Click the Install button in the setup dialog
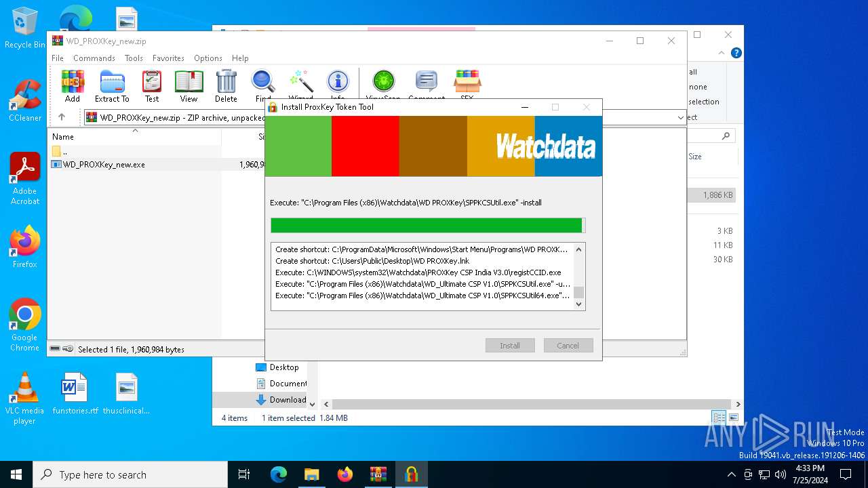Viewport: 868px width, 488px height. 510,346
